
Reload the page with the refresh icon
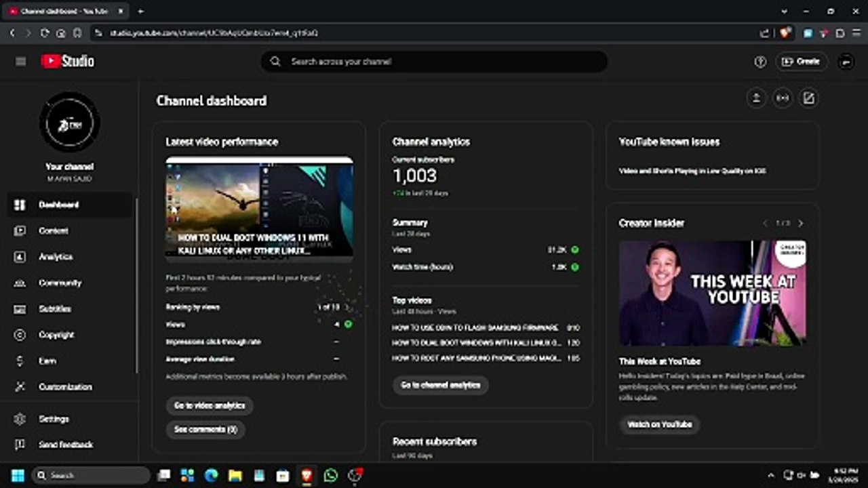point(45,33)
